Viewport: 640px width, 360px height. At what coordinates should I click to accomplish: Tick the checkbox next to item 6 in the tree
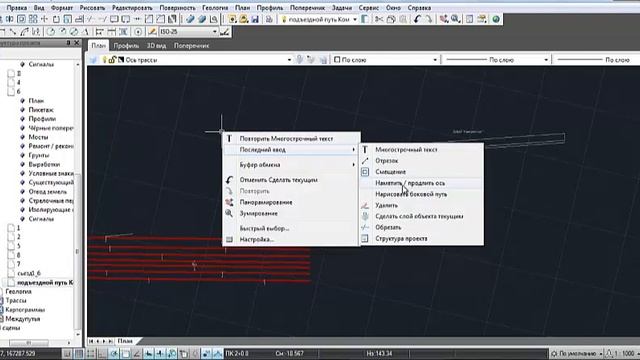11,91
